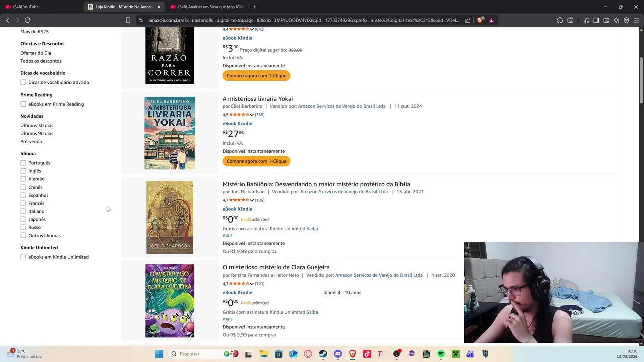
Task: Expand rating breakdown for Mistério Babilônia
Action: pos(252,200)
